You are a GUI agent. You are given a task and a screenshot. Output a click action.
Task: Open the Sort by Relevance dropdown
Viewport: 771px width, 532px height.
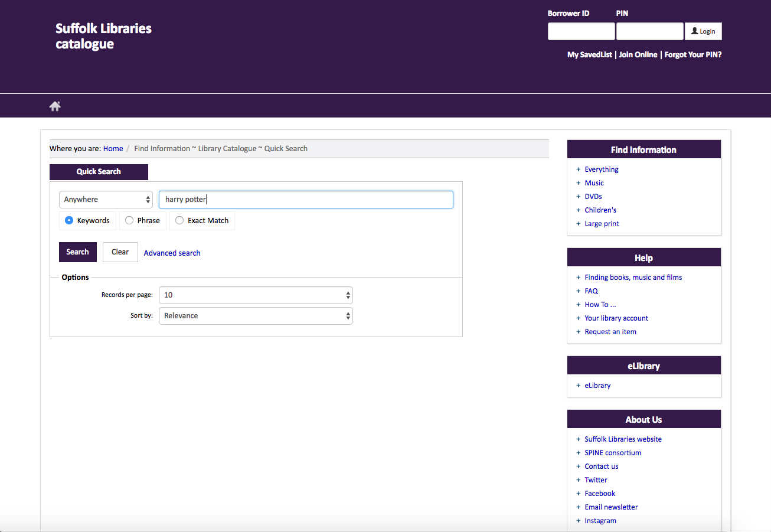tap(256, 316)
